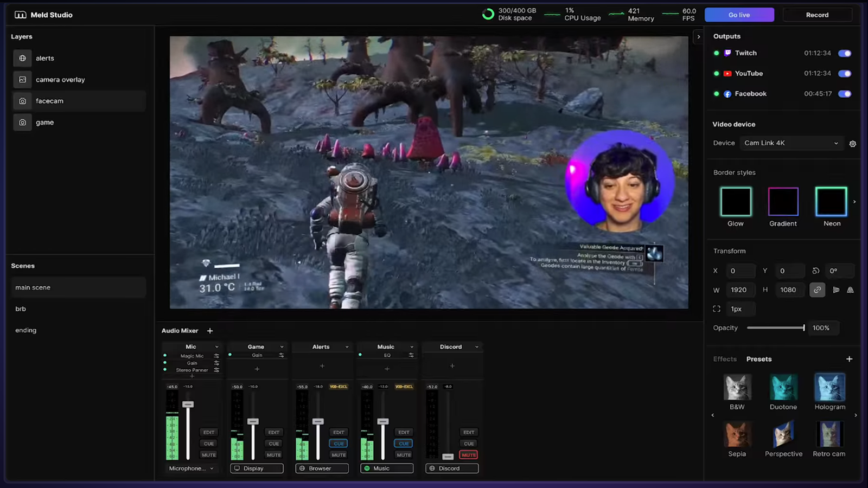Collapse the right panel with arrow button
The height and width of the screenshot is (488, 868).
click(x=698, y=37)
